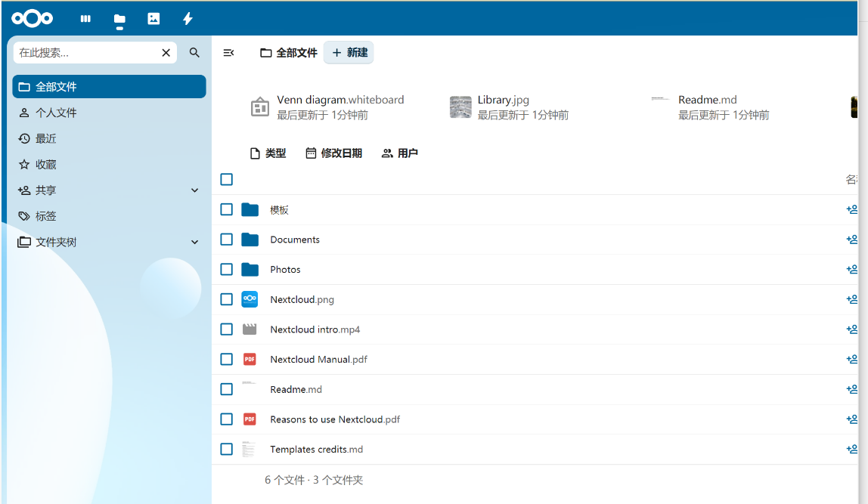Click Reasons to use Nextcloud PDF icon
This screenshot has width=868, height=504.
(250, 419)
